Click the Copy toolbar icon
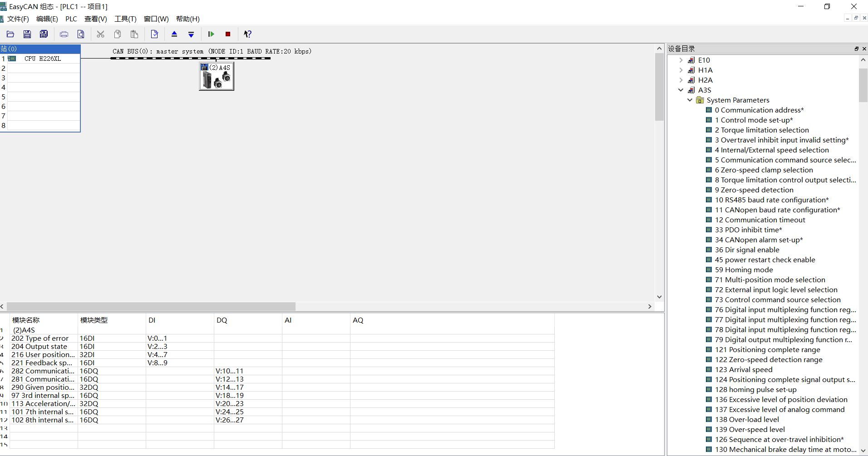The image size is (868, 456). tap(118, 34)
